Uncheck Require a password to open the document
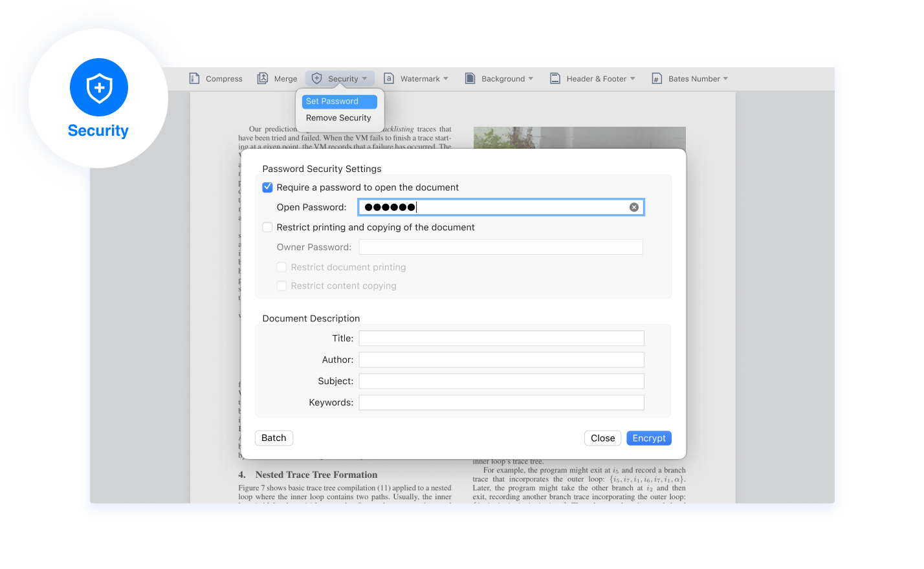Screen dimensions: 924x569 (267, 188)
